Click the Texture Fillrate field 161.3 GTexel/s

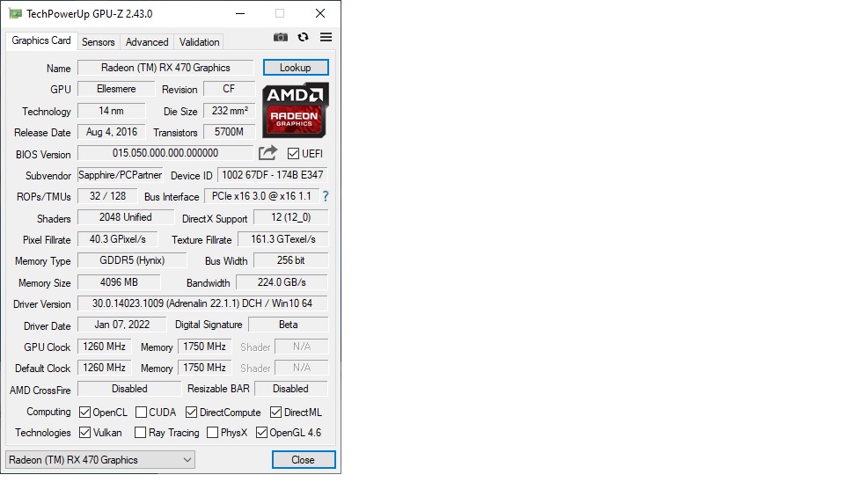tap(283, 238)
